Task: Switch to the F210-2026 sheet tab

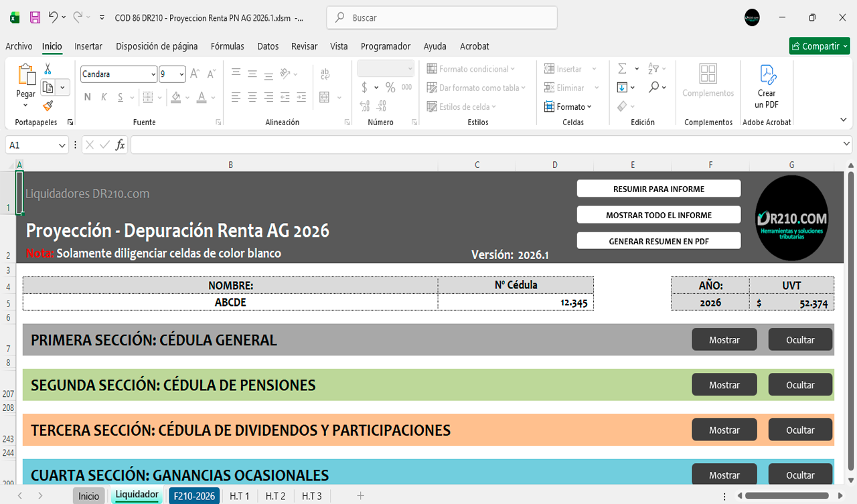Action: tap(195, 496)
